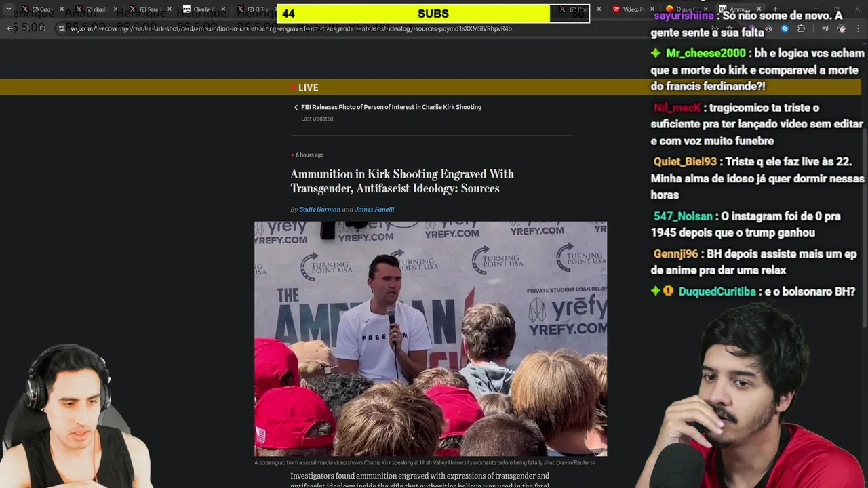Image resolution: width=868 pixels, height=488 pixels.
Task: Click the 'Ammunition in Kirk Shooting' headline
Action: (x=402, y=181)
